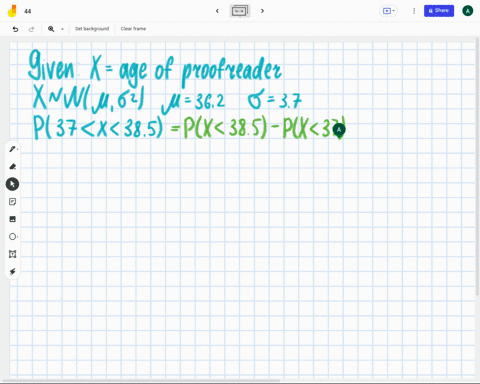Click the jam title "44"
480x384 pixels.
point(28,11)
